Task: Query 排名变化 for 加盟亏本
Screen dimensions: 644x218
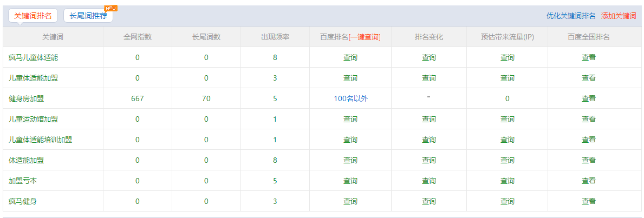Action: 429,181
